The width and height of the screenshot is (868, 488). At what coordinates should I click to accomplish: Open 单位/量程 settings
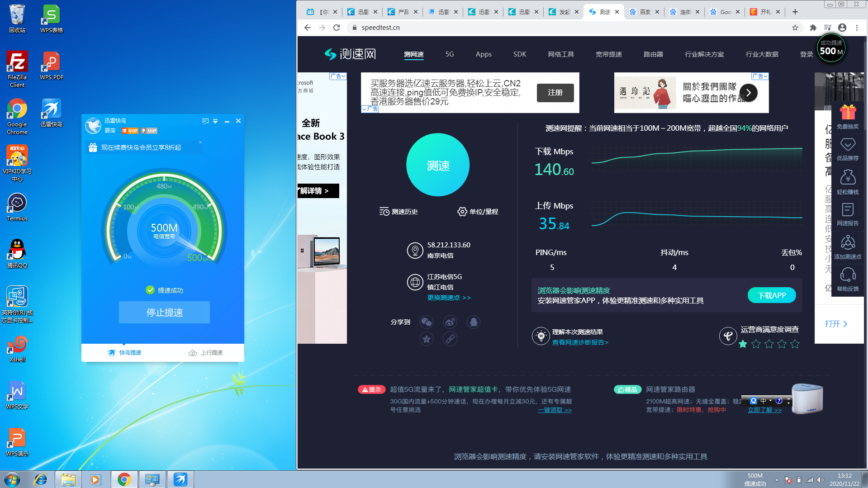[x=478, y=212]
